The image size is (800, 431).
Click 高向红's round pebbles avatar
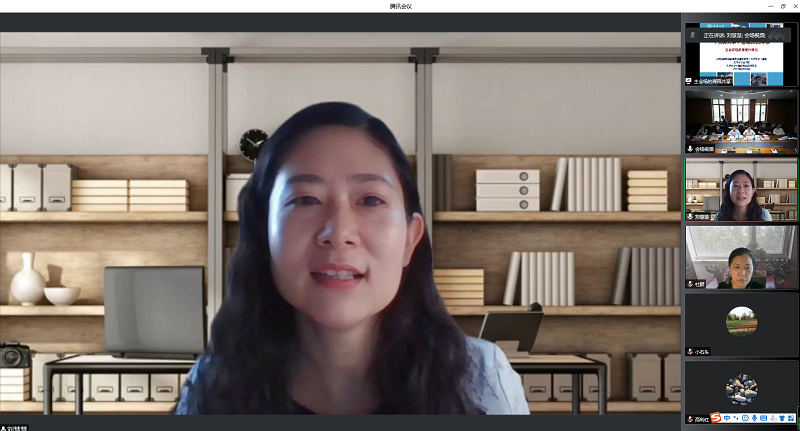point(741,388)
